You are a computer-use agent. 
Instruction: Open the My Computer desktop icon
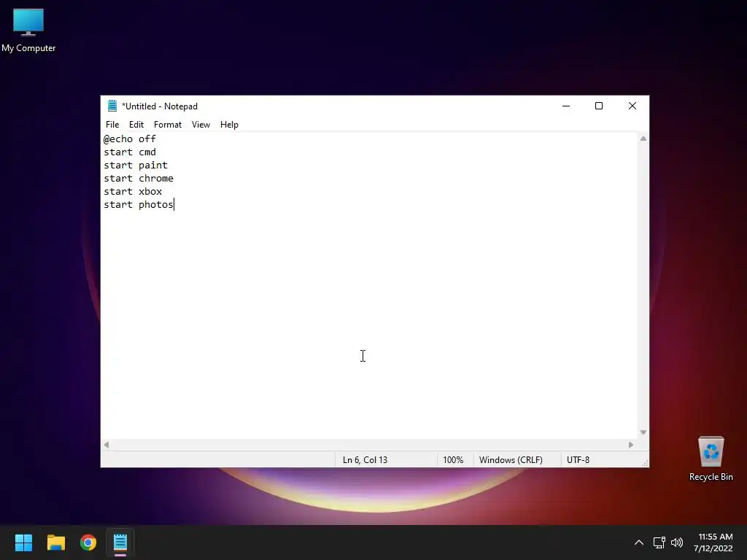pos(28,31)
